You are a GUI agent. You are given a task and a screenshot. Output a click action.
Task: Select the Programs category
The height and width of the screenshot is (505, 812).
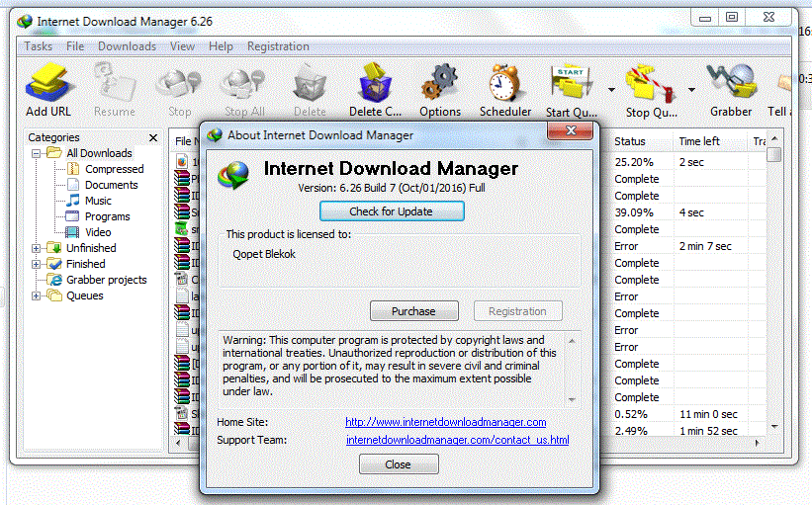(107, 216)
